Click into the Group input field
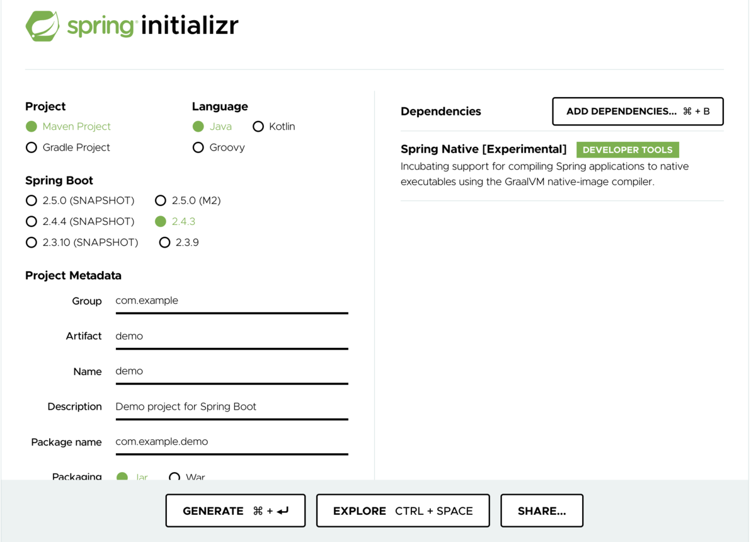The width and height of the screenshot is (756, 542). (x=231, y=301)
